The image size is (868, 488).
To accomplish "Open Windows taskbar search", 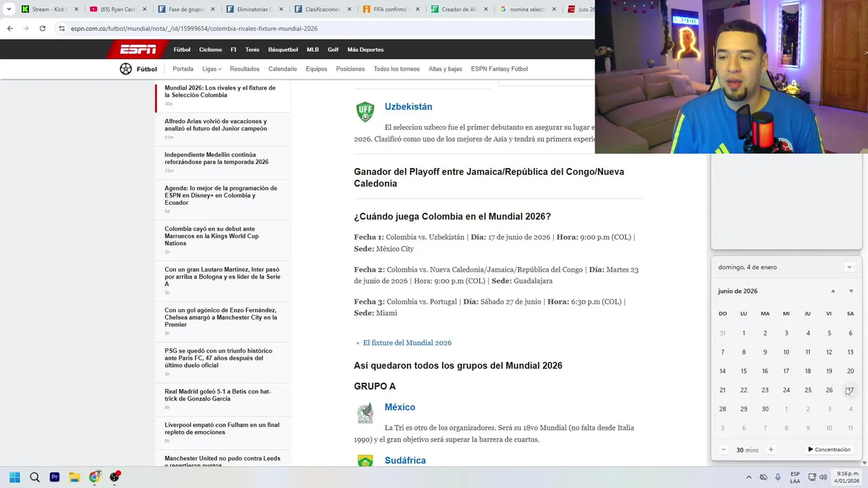I will coord(35,477).
